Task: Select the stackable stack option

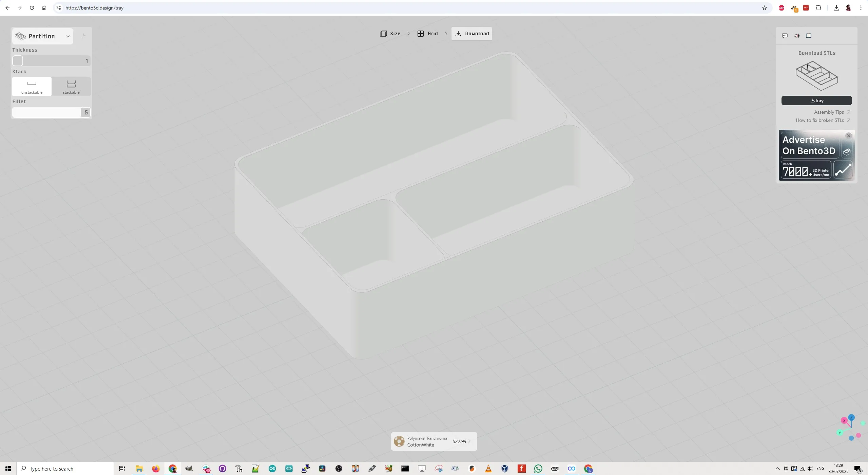Action: 71,87
